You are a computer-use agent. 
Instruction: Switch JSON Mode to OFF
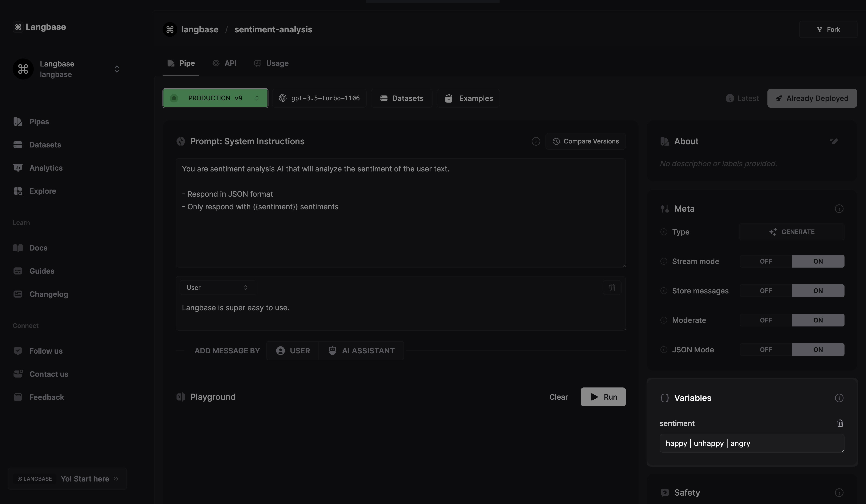(x=766, y=350)
